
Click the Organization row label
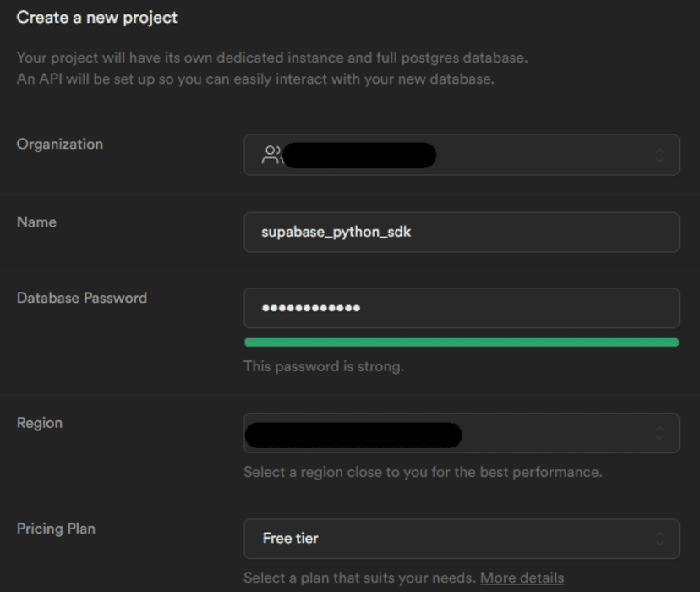point(60,144)
